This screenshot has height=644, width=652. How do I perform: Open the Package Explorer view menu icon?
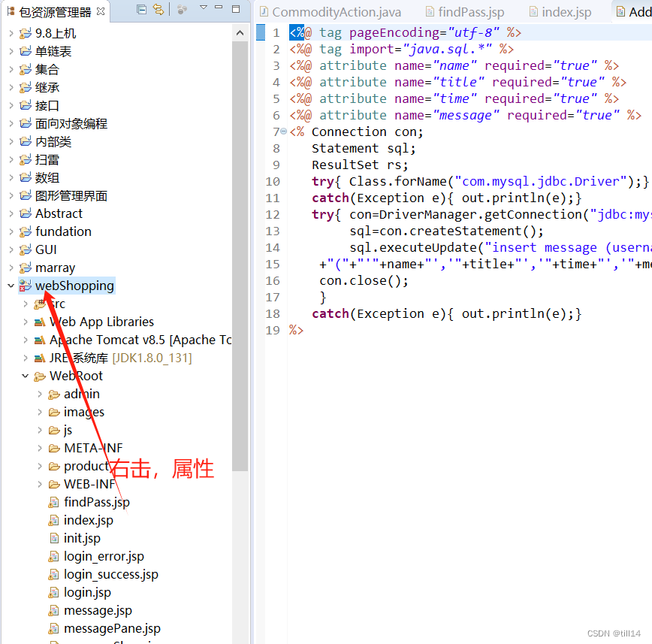204,8
